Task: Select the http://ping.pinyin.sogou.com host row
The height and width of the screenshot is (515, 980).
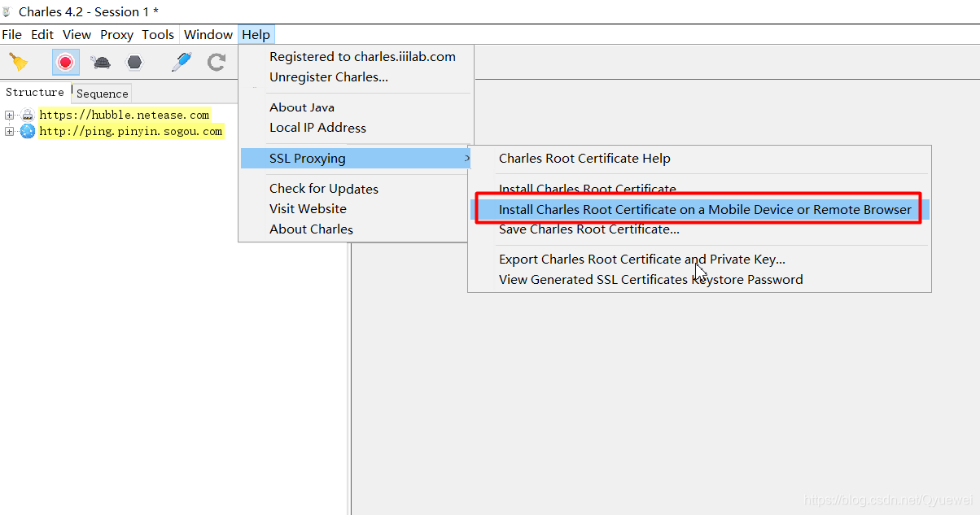Action: click(x=130, y=131)
